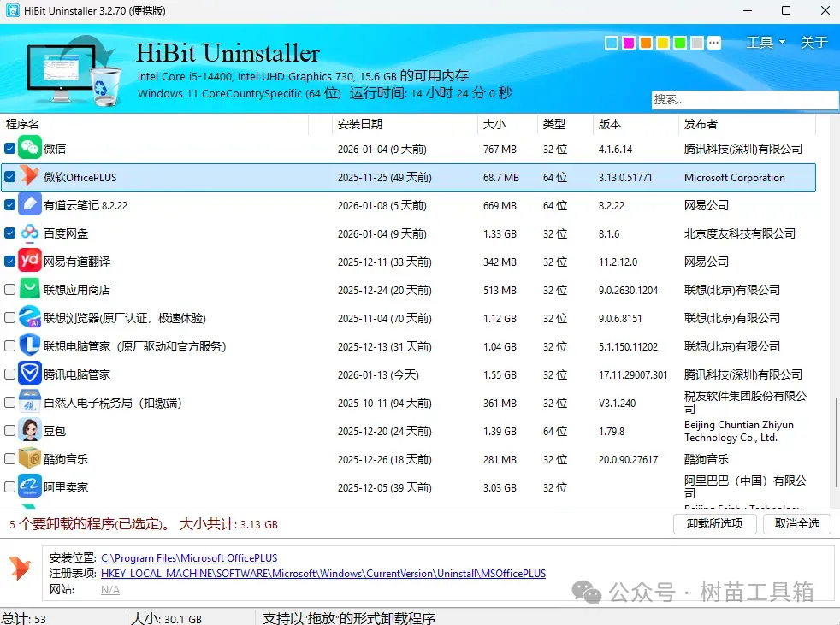
Task: Click the 联想浏览器 app icon
Action: [29, 317]
